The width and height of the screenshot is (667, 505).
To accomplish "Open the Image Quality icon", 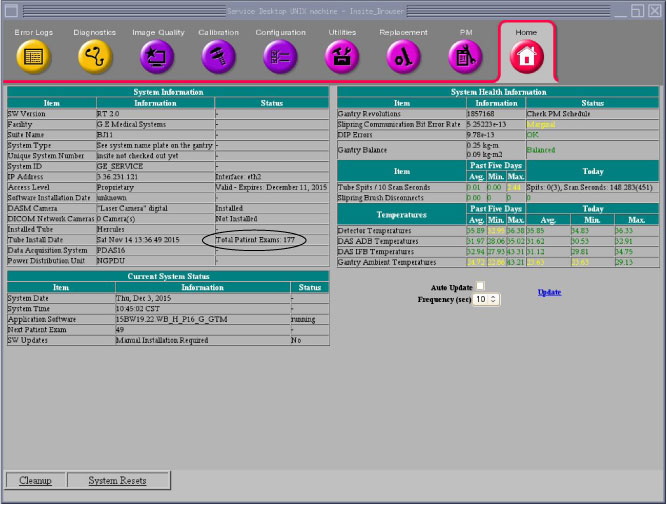I will [x=158, y=56].
